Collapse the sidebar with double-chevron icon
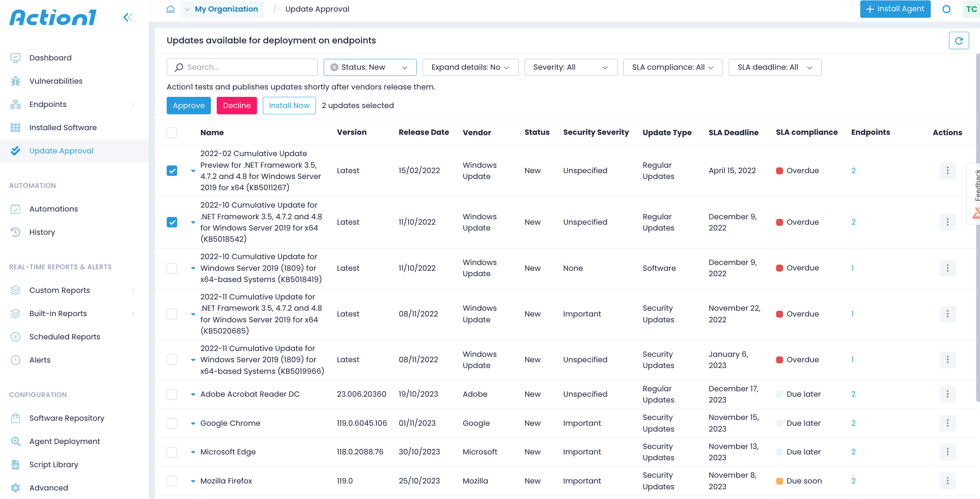980x499 pixels. pyautogui.click(x=128, y=17)
